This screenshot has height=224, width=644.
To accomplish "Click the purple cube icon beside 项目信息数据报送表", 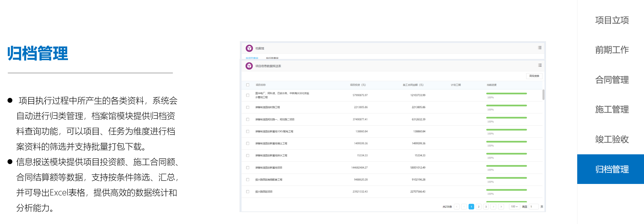I will click(249, 66).
